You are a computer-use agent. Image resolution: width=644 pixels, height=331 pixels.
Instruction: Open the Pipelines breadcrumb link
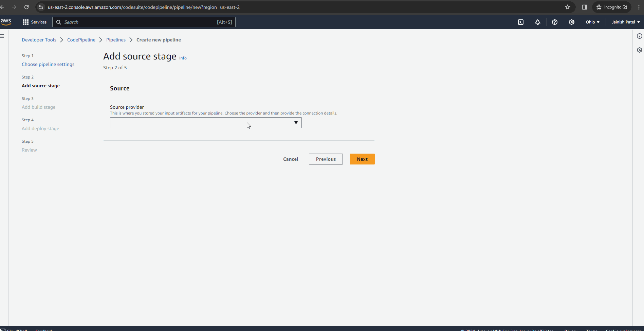pyautogui.click(x=116, y=40)
